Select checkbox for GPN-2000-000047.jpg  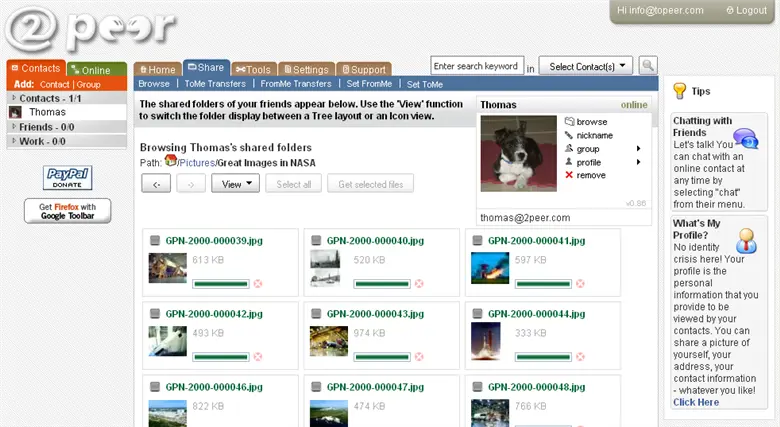[x=316, y=387]
